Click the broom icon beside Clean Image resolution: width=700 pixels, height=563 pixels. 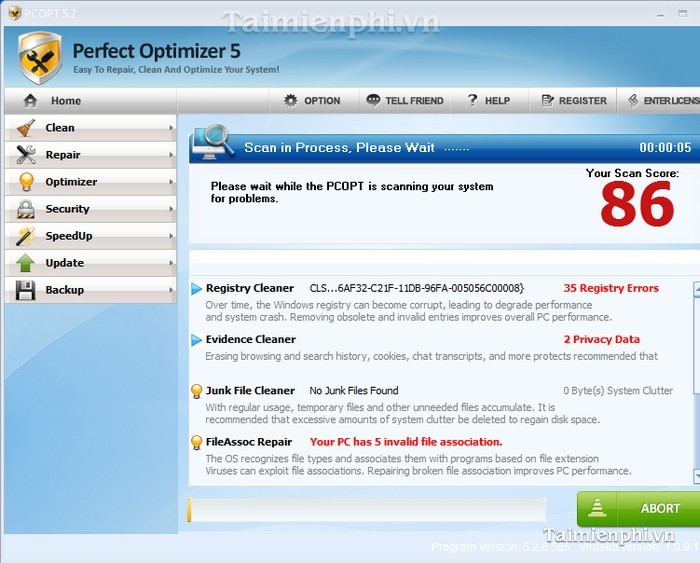26,128
